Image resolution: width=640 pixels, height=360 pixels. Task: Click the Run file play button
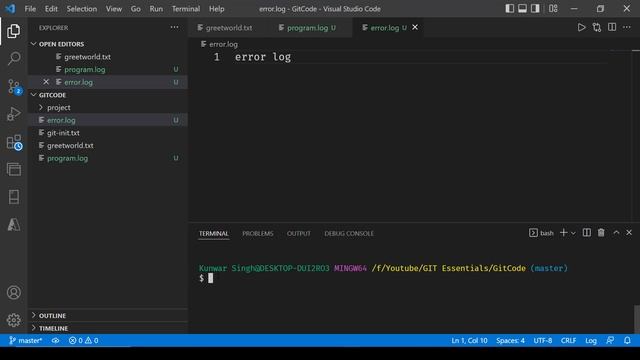pos(581,27)
